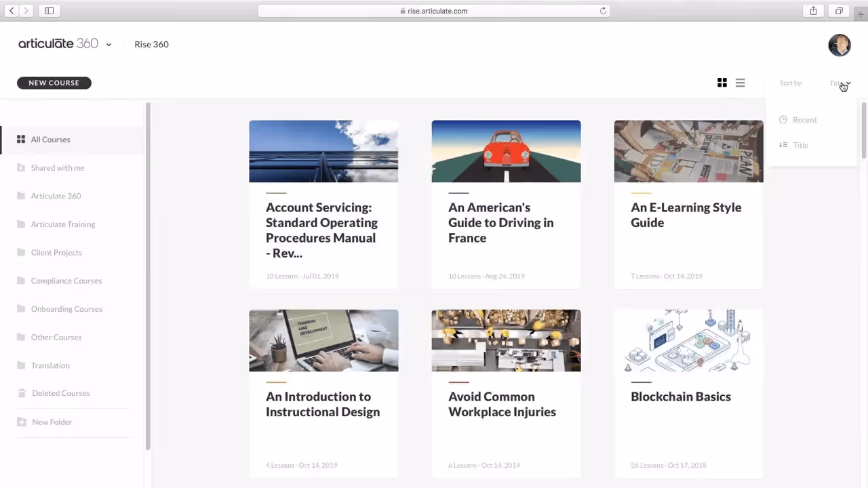
Task: Click the rise.articulate.com address bar
Action: pos(434,11)
